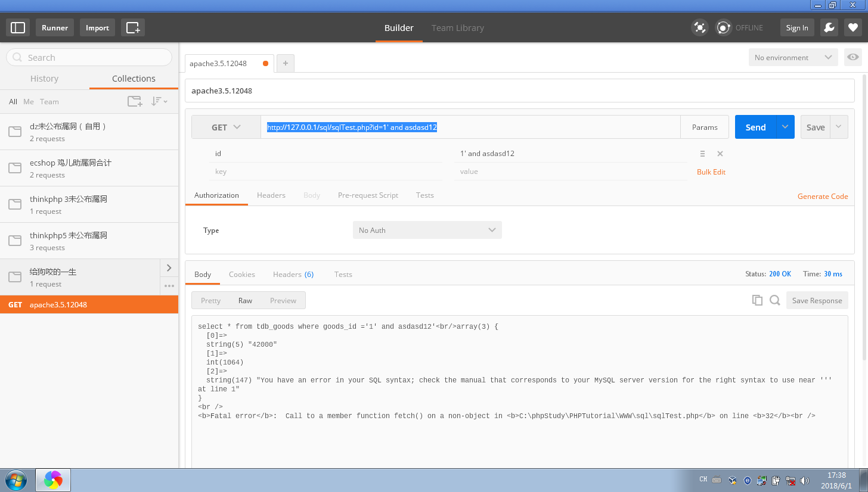The image size is (868, 492).
Task: Create a new collection with the folder-plus icon
Action: click(135, 101)
